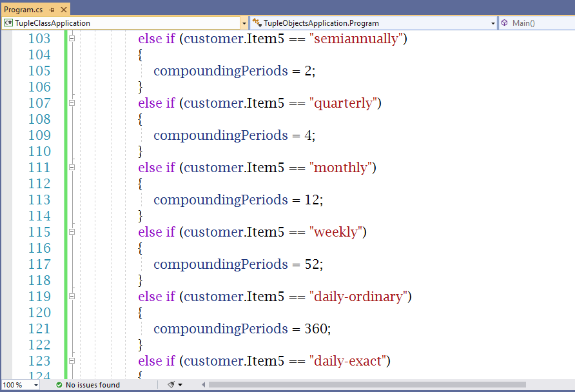Select the Program.cs document tab
This screenshot has height=392, width=575.
(23, 10)
